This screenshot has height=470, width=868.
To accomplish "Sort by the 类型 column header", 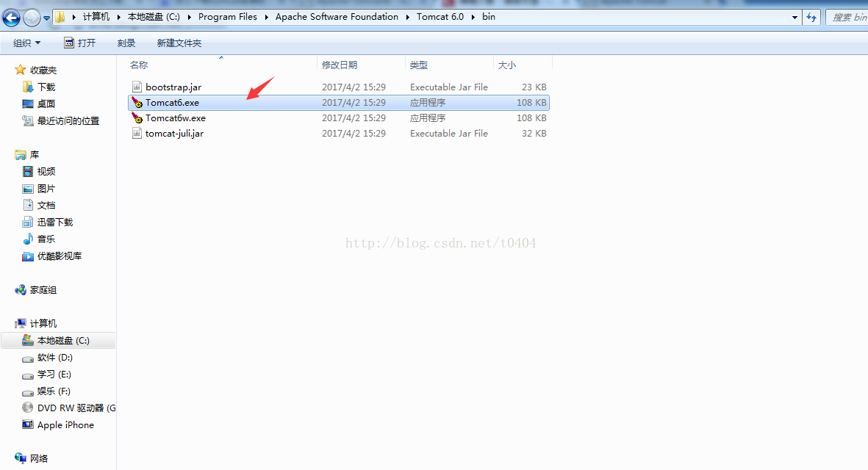I will (x=449, y=65).
